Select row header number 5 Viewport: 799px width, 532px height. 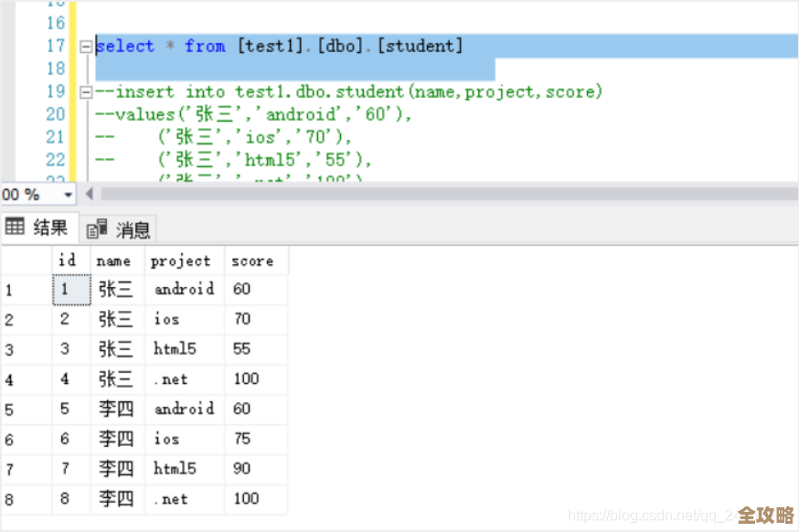pos(26,410)
